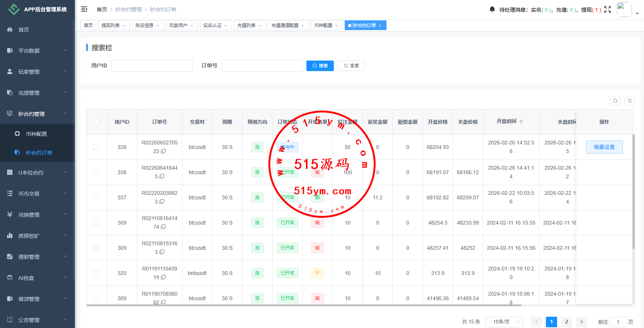Close the 提现列表 tab

[x=124, y=26]
